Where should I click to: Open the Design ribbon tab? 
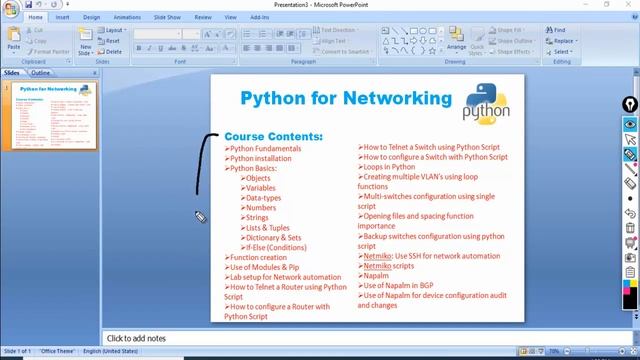coord(91,17)
